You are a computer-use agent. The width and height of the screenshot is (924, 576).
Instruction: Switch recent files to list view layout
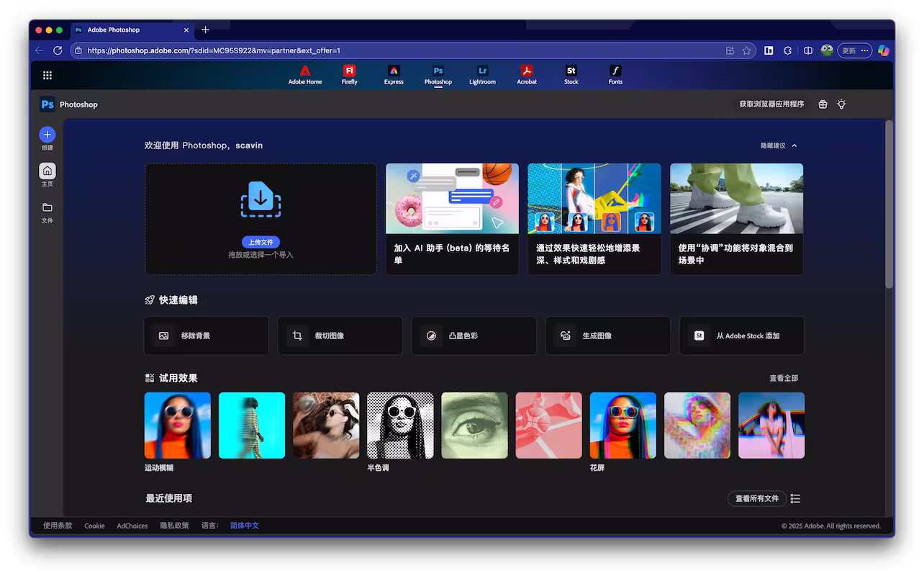click(x=795, y=498)
